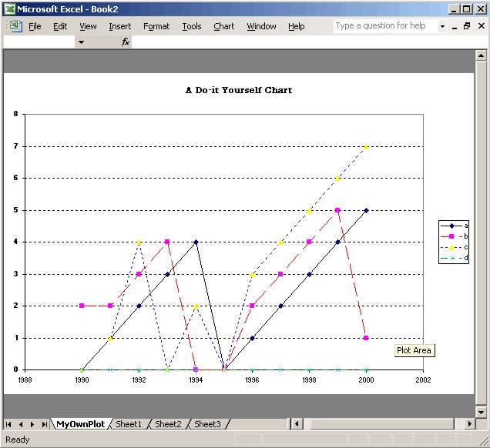Click in 'Type a question for help' box
The image size is (490, 448).
pyautogui.click(x=384, y=26)
